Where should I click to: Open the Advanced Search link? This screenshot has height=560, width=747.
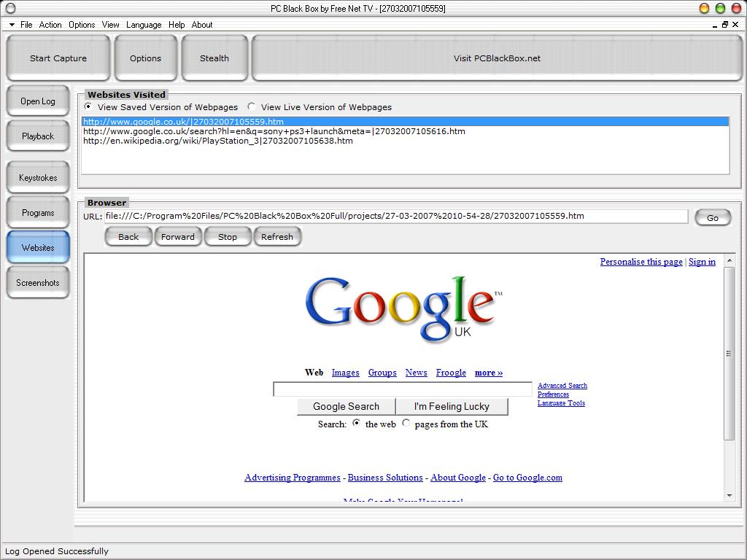562,386
